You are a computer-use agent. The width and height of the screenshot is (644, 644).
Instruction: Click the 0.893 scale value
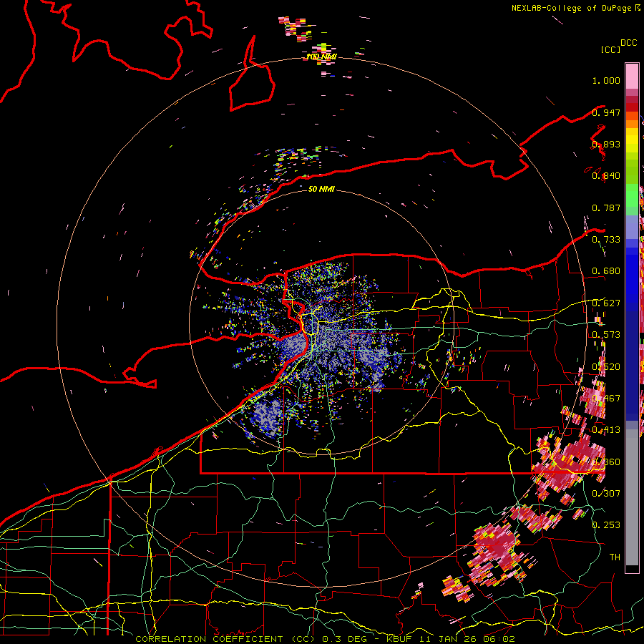coord(606,144)
